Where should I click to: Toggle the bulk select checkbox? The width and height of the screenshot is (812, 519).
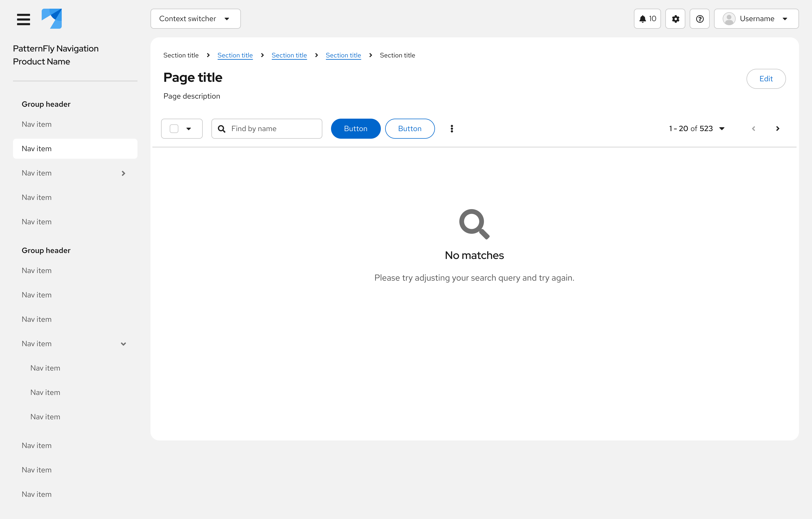point(174,129)
